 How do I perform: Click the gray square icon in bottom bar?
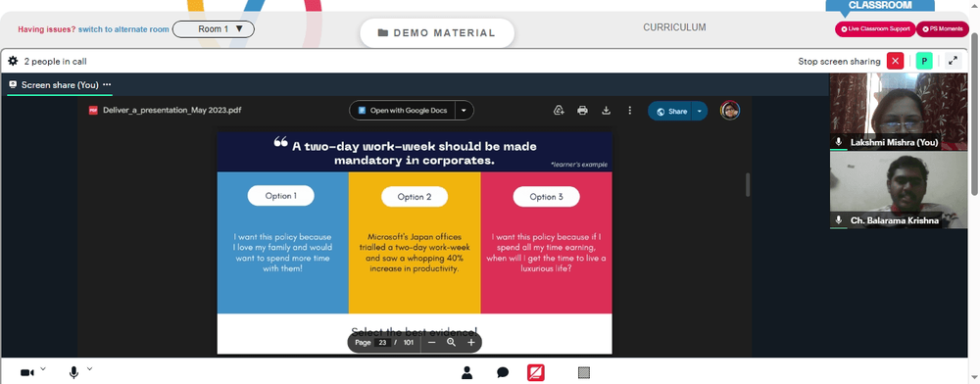click(x=584, y=373)
